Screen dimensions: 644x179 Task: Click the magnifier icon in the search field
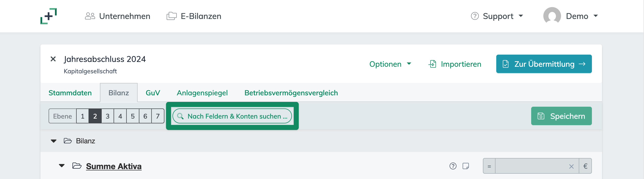[x=180, y=116]
